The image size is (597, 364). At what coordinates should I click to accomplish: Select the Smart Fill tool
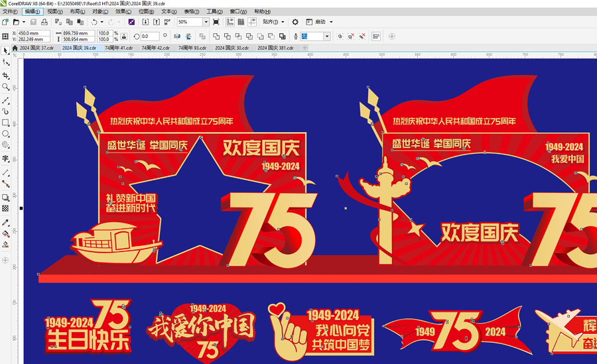pos(5,245)
